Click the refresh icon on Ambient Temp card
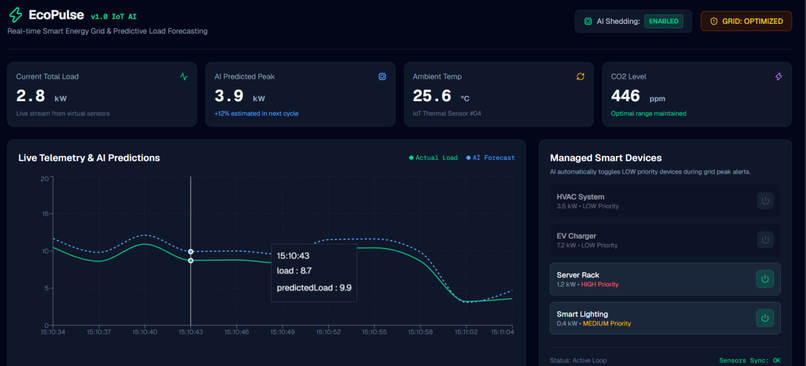Screen dimensions: 806x366 point(580,77)
